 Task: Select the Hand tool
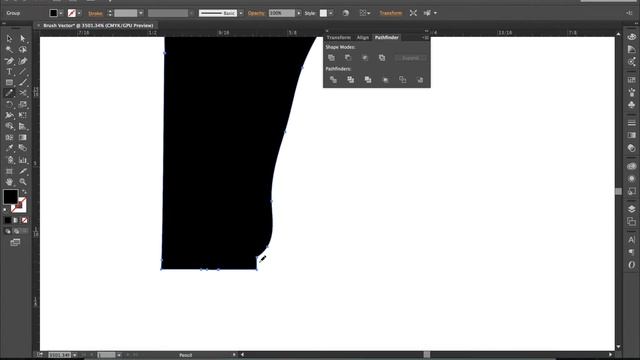click(9, 182)
